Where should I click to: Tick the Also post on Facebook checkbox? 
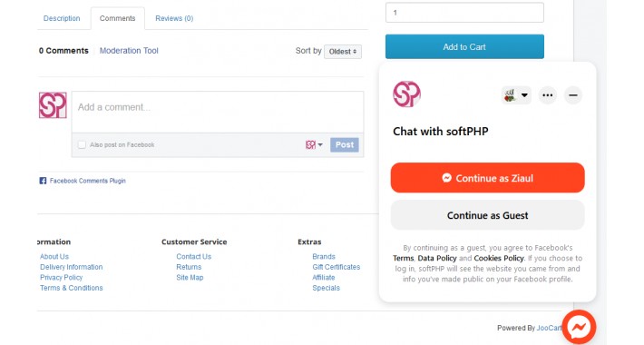[x=83, y=144]
